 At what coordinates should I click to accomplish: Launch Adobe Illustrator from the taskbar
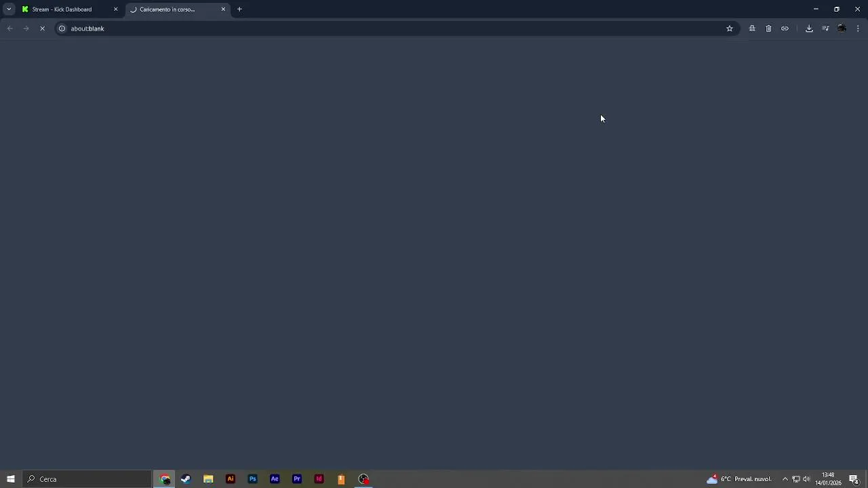pyautogui.click(x=231, y=479)
